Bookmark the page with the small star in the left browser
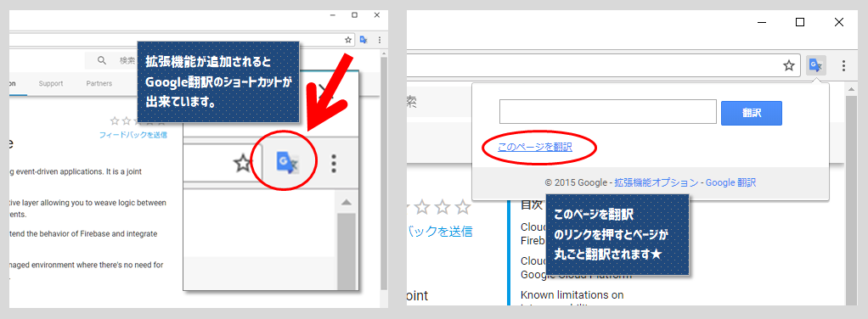The width and height of the screenshot is (868, 319). pos(348,40)
